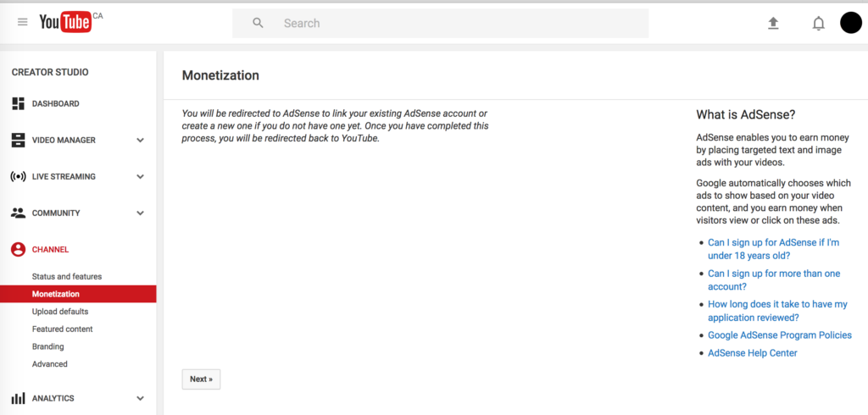Expand the Analytics section chevron
This screenshot has width=868, height=415.
[x=140, y=398]
